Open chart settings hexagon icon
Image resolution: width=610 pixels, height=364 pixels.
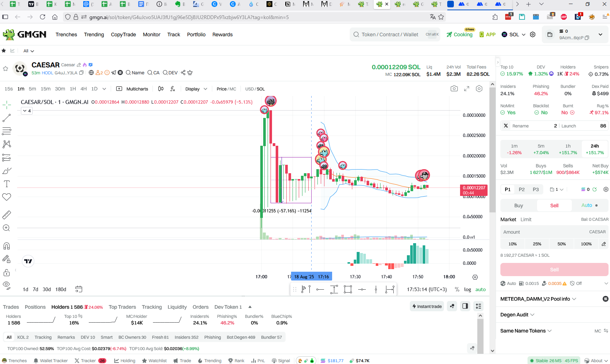coord(479,89)
